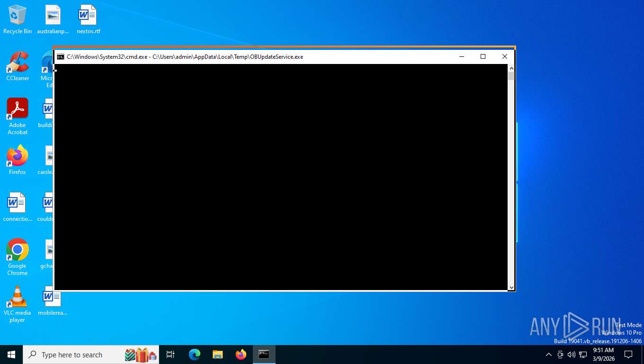Launch the Firefox desktop shortcut
The image size is (644, 364).
point(18,161)
